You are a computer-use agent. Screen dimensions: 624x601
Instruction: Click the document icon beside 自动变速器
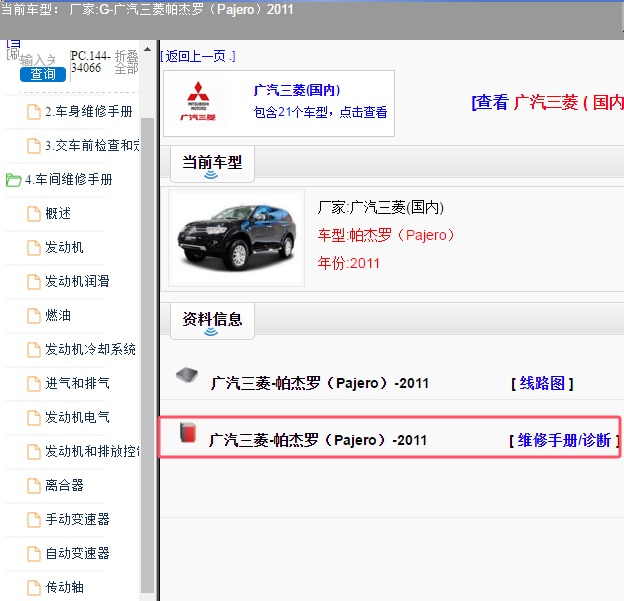pyautogui.click(x=34, y=554)
